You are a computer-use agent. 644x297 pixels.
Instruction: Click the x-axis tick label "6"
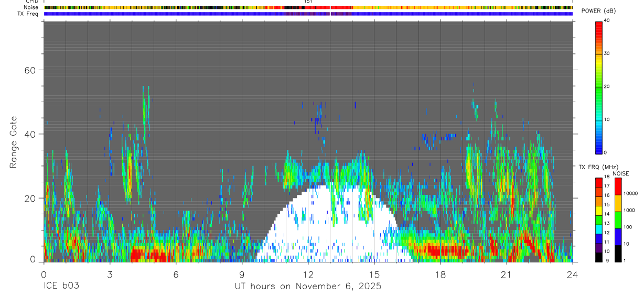[176, 275]
